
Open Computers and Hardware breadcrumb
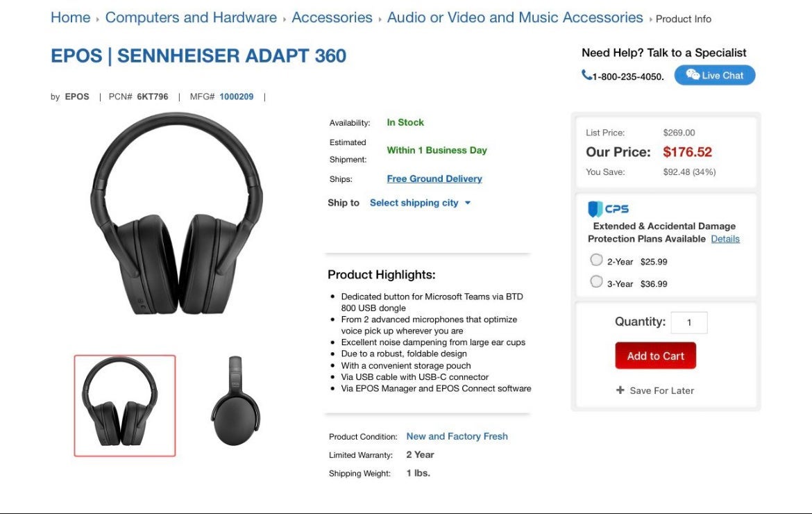point(191,17)
